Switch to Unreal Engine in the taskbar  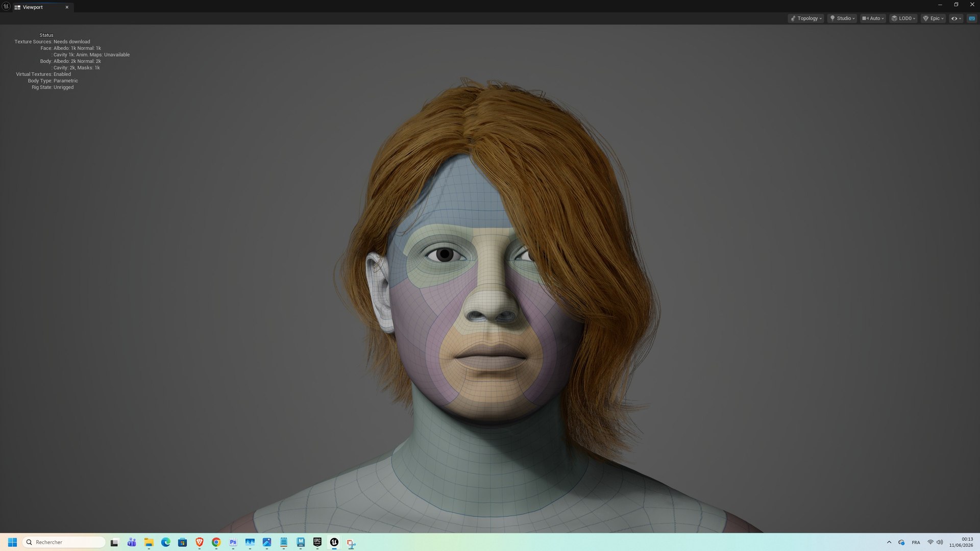pos(334,542)
